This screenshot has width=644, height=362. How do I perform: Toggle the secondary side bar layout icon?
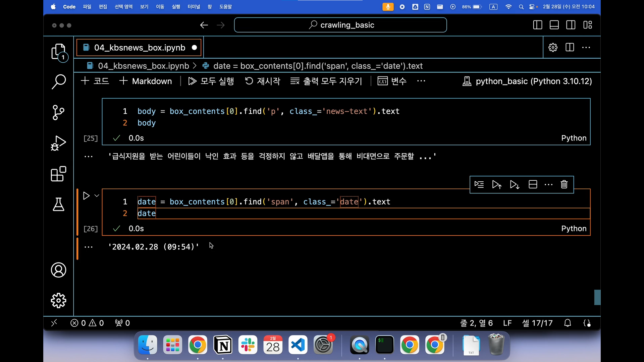571,25
